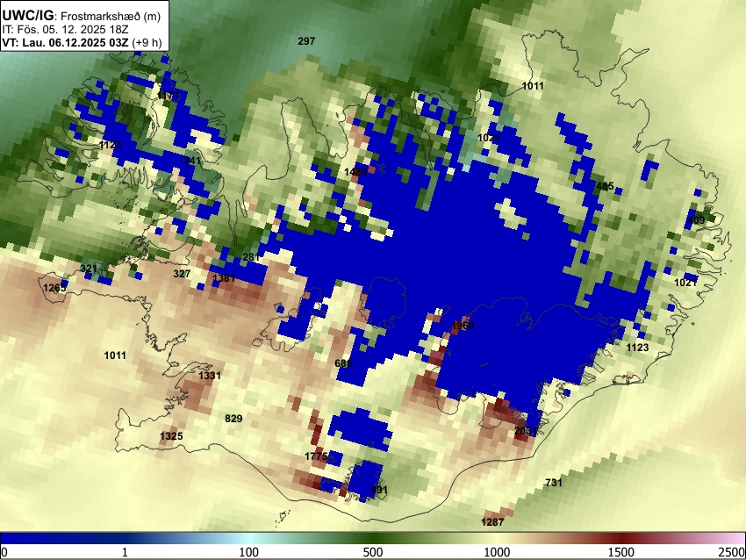Click the 1265 map value label
The image size is (746, 560).
point(54,288)
